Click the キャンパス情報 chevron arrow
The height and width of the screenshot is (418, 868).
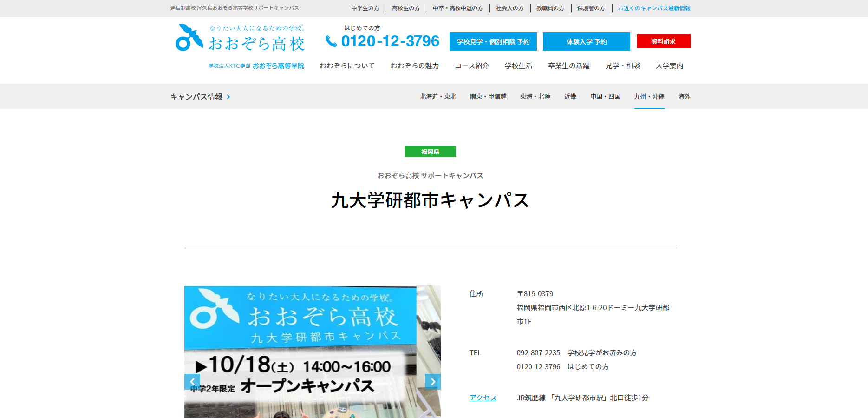(228, 97)
